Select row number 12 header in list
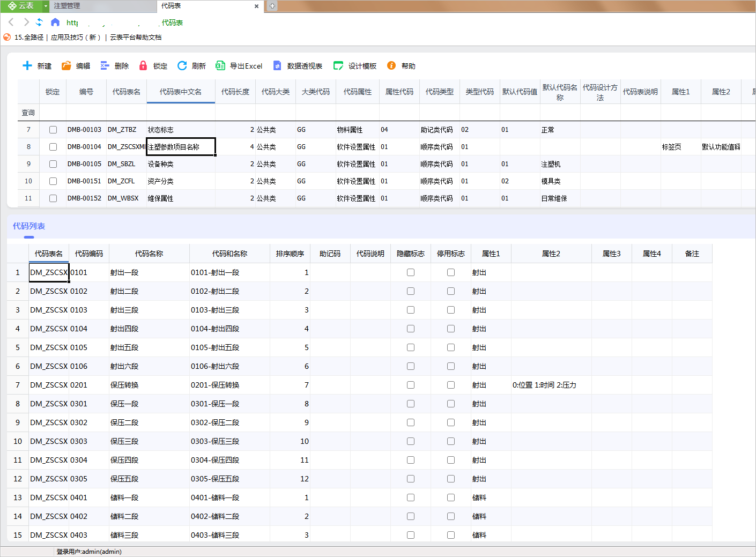Screen dimensions: 756x557 coord(18,479)
